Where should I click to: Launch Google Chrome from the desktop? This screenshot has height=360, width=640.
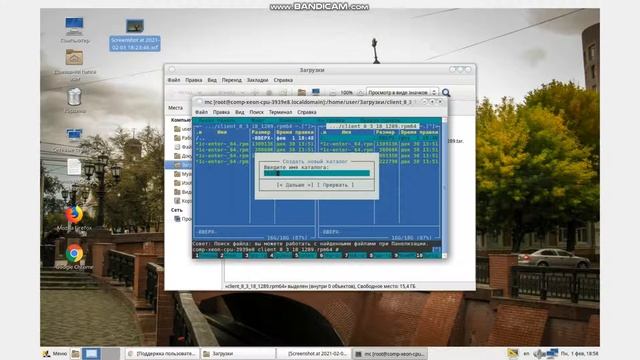74,256
